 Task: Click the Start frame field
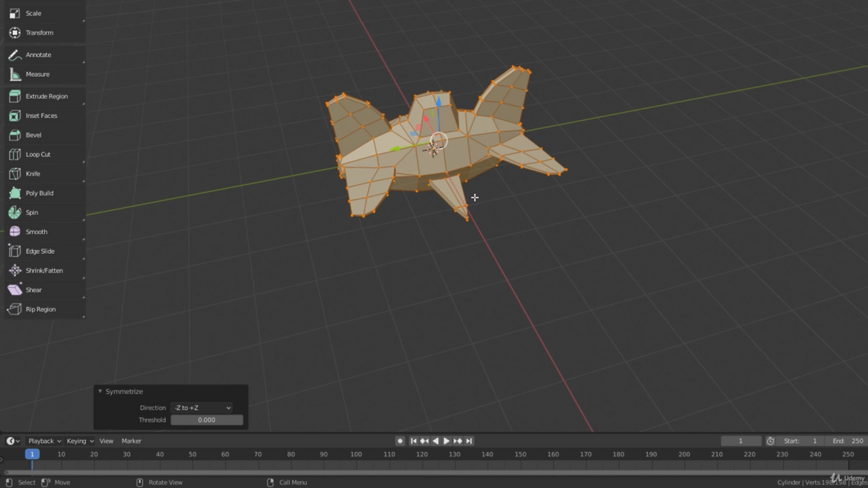coord(800,441)
